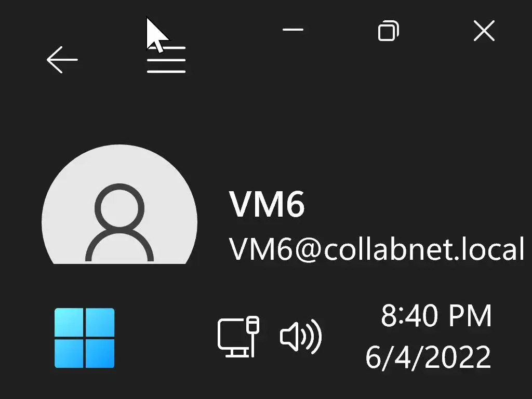This screenshot has height=399, width=532.
Task: Open the hamburger navigation menu
Action: pyautogui.click(x=166, y=60)
